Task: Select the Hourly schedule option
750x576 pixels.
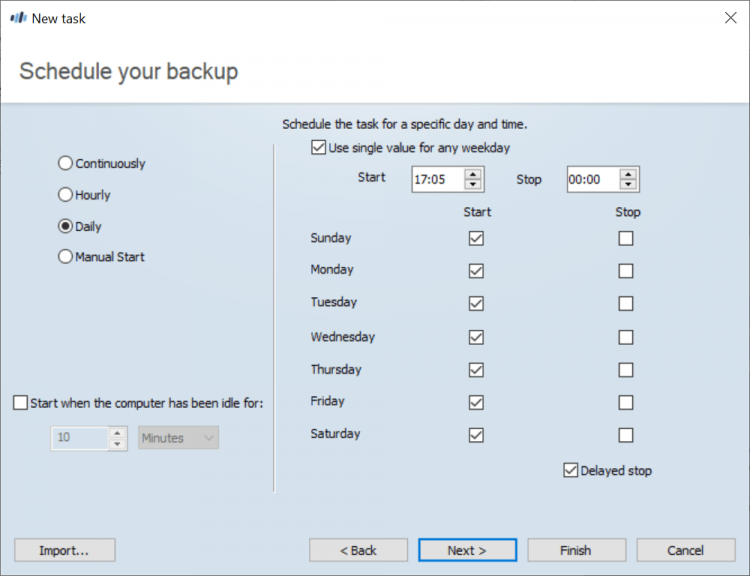Action: pos(66,195)
